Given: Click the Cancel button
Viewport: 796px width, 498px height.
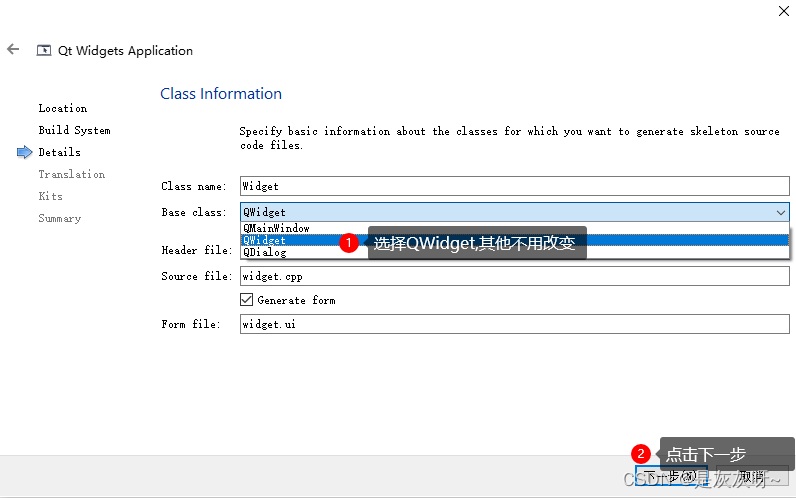Looking at the screenshot, I should coord(752,476).
